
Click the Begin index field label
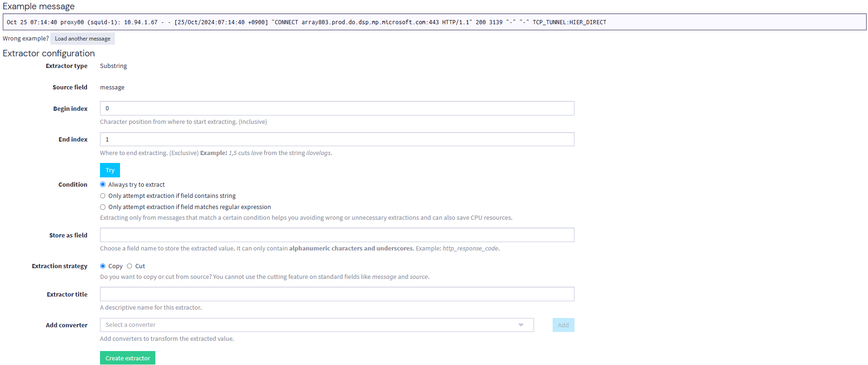70,108
